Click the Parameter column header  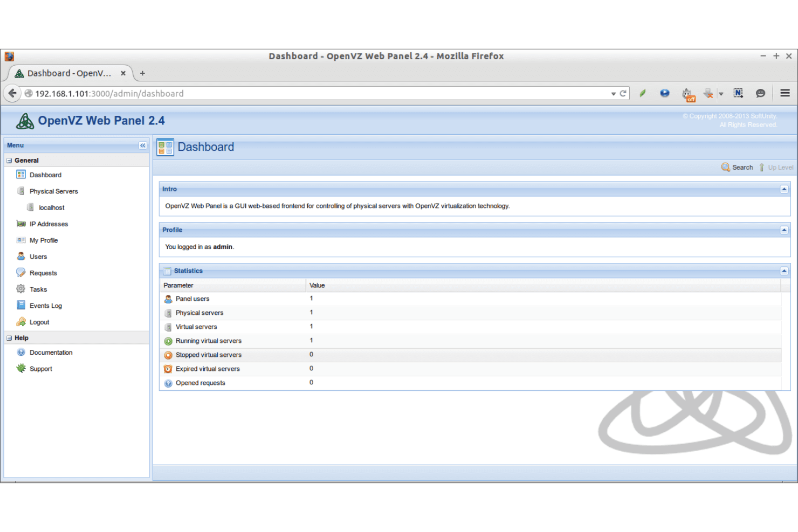(x=233, y=286)
